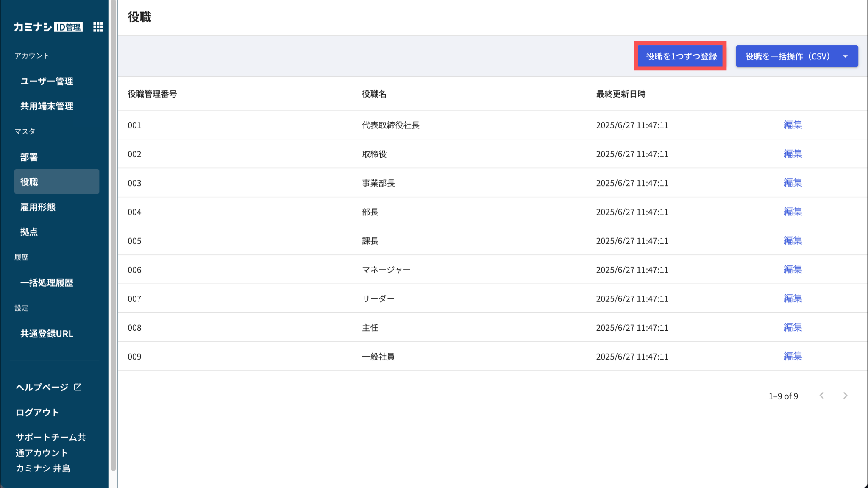Open 共通登録URL settings item
The height and width of the screenshot is (488, 868).
47,334
